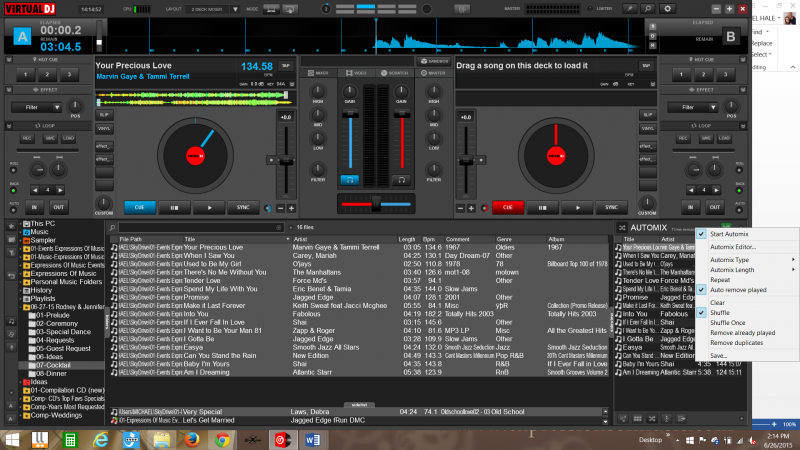Switch to VIDEO tab
Viewport: 800px width, 450px height.
coord(356,73)
